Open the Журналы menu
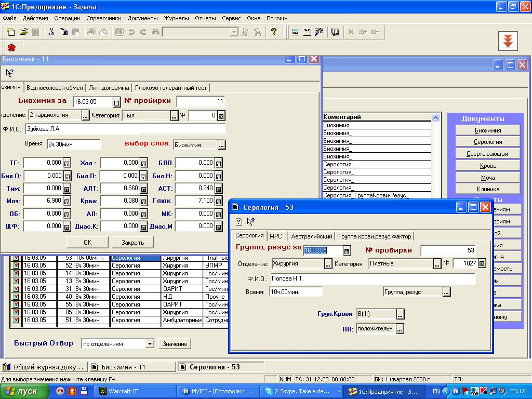This screenshot has height=399, width=532. click(176, 18)
